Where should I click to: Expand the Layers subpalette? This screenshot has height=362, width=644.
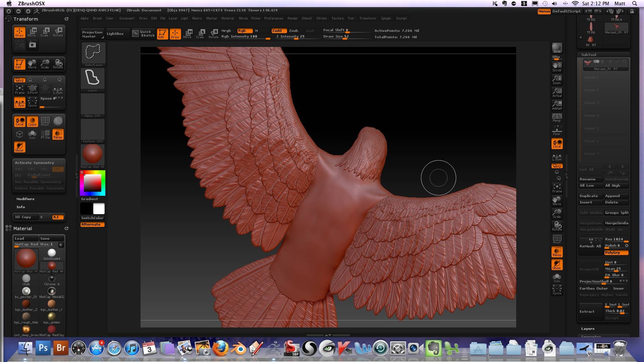(588, 328)
